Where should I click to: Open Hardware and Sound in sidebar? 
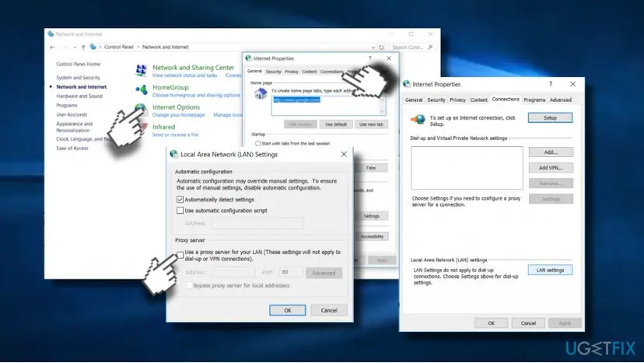[79, 96]
